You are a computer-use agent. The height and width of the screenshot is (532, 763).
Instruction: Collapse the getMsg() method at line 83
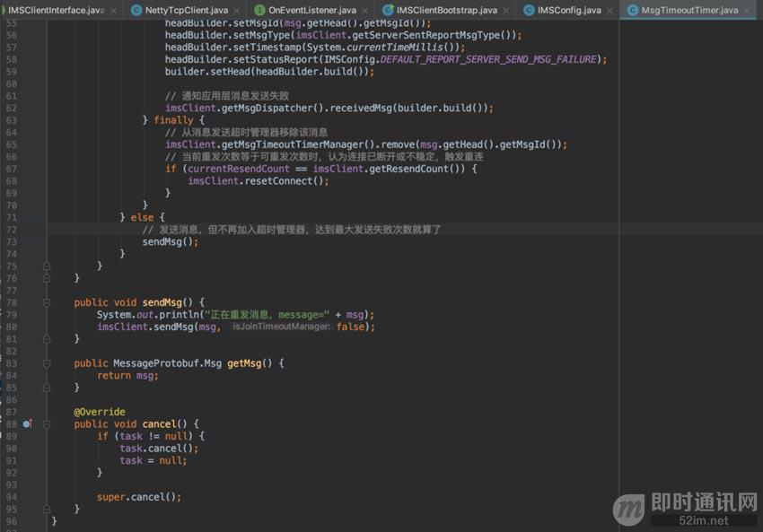pos(47,363)
